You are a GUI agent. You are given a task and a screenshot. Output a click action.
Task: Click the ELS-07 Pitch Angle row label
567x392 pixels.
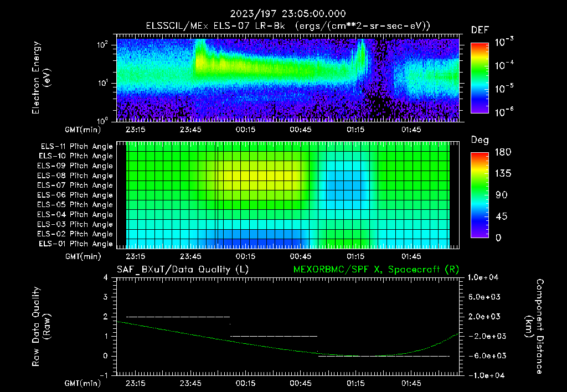pyautogui.click(x=75, y=185)
